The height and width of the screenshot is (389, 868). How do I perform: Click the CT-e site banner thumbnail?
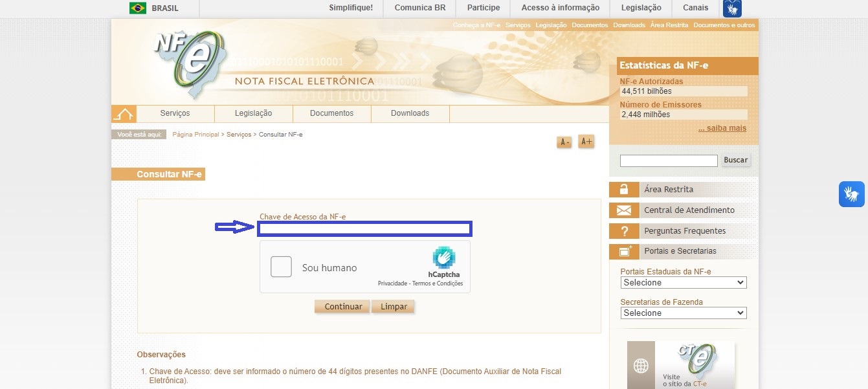681,365
